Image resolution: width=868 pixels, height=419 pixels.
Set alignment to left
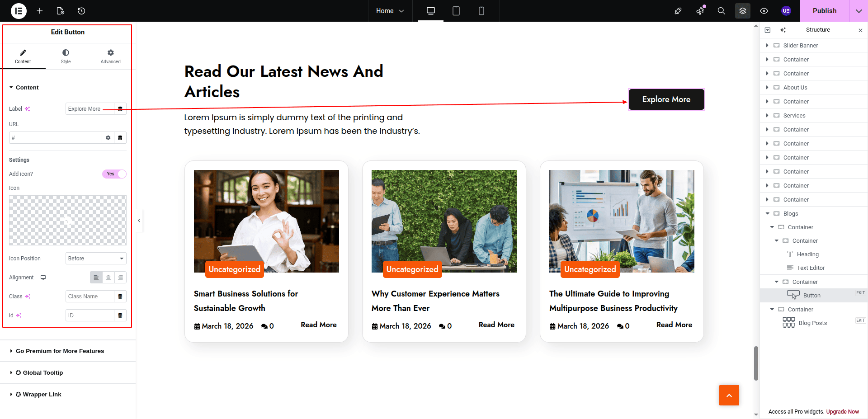[96, 278]
